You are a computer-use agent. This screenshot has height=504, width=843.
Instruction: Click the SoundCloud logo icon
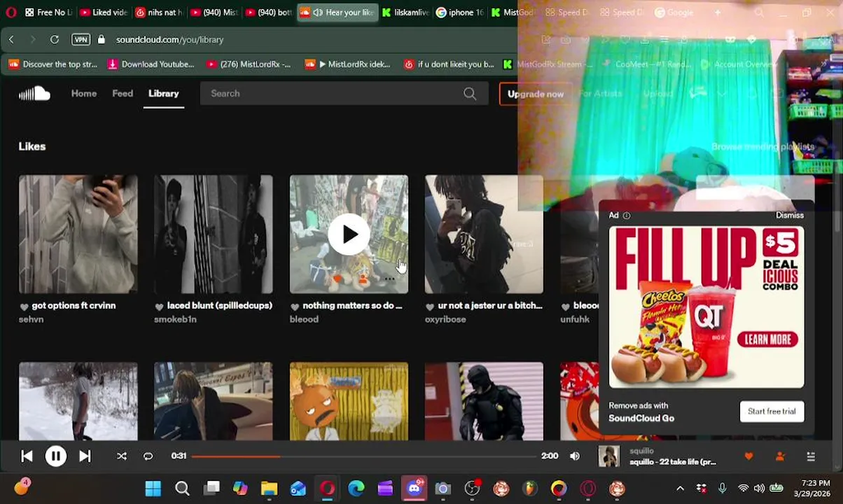pyautogui.click(x=34, y=93)
